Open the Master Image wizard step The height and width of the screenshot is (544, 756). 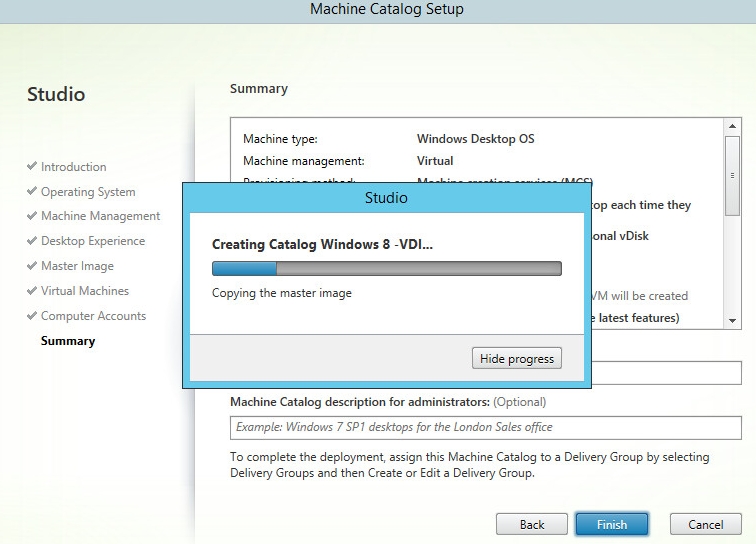tap(77, 266)
